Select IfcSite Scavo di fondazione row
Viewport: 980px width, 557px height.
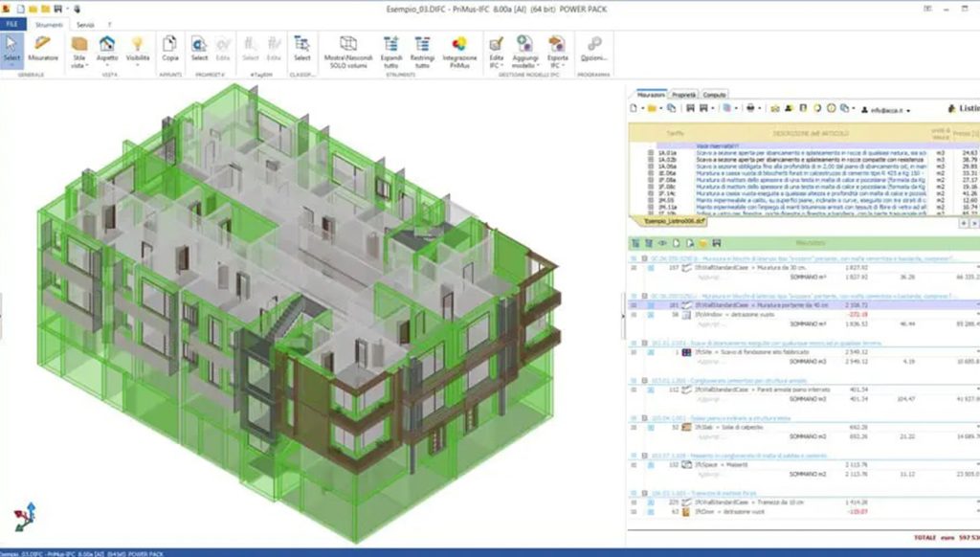tap(803, 352)
